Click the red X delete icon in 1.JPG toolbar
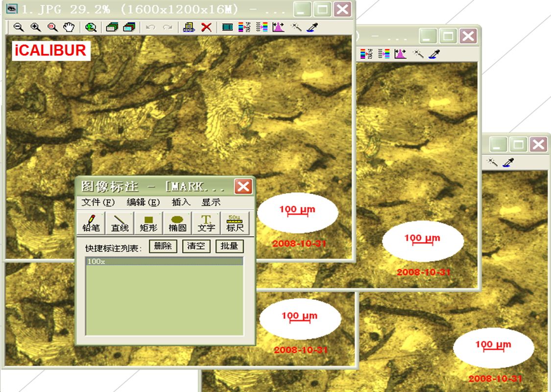The width and height of the screenshot is (551, 392). point(207,27)
